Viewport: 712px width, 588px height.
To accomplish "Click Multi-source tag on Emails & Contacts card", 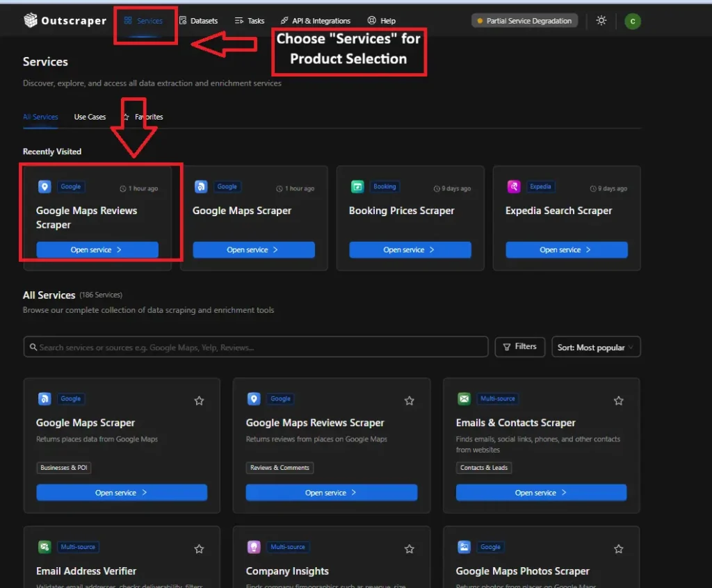I will pos(498,399).
